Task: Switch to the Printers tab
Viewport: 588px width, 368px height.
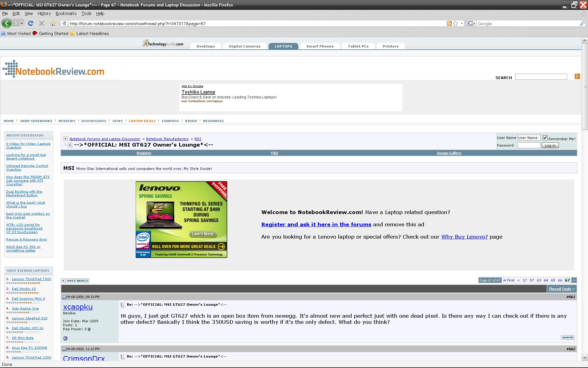Action: (390, 46)
